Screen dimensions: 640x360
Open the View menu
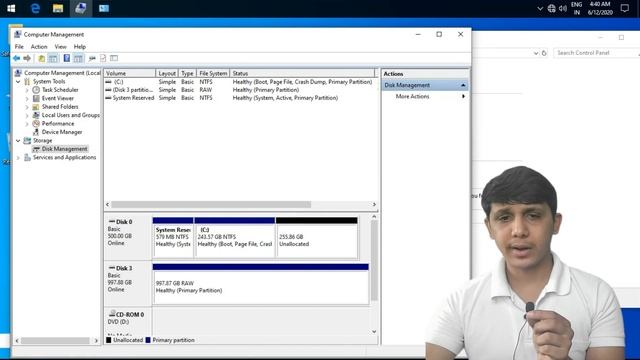60,47
